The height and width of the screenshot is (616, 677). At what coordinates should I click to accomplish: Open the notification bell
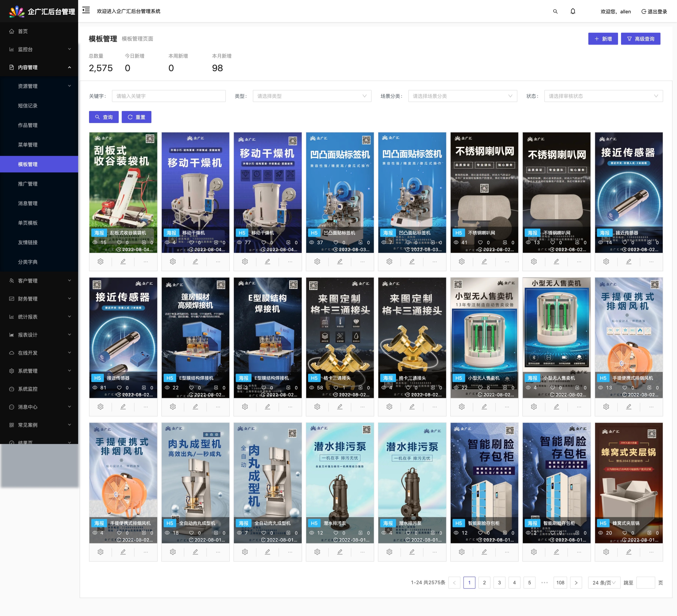[x=573, y=11]
